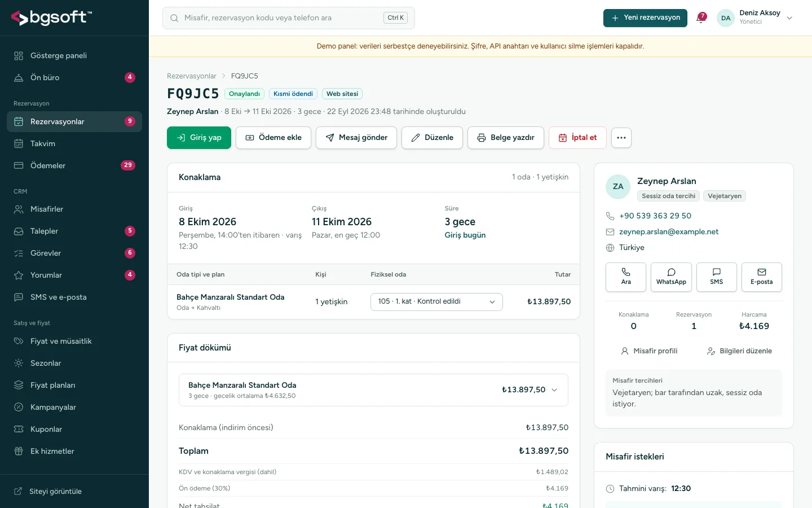Open Fiyat ve müsaitlik page

74,341
